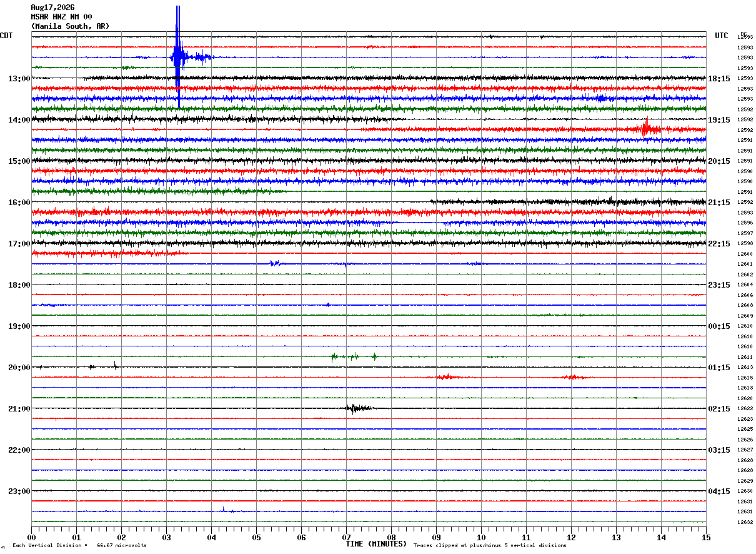This screenshot has height=554, width=756.
Task: Click the red seismic burst near 19:15 UTC
Action: tap(647, 128)
